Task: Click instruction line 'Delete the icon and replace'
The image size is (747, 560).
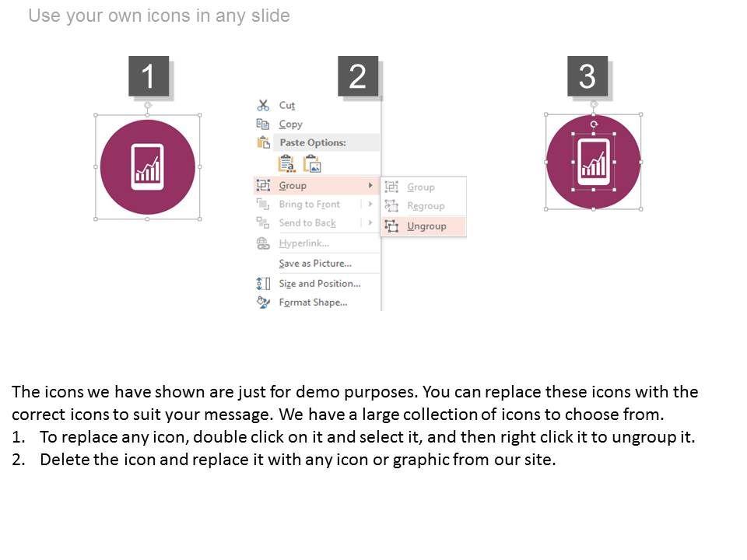Action: coord(298,460)
